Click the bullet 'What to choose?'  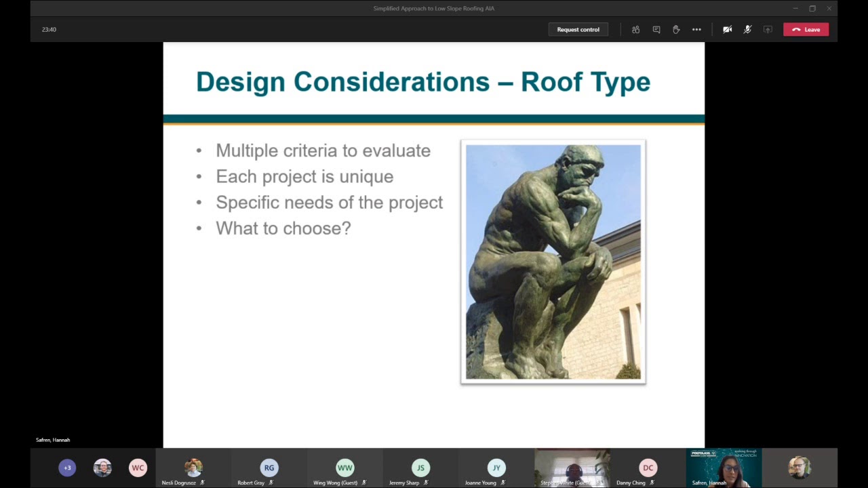pos(283,228)
